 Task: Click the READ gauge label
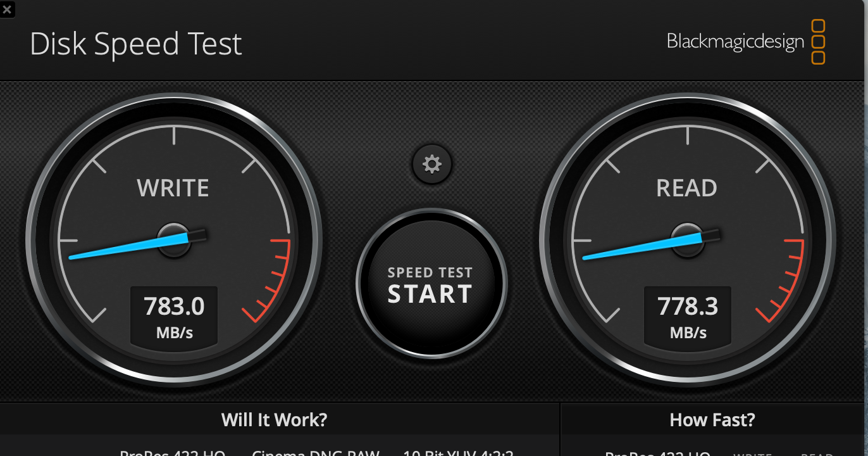click(686, 188)
